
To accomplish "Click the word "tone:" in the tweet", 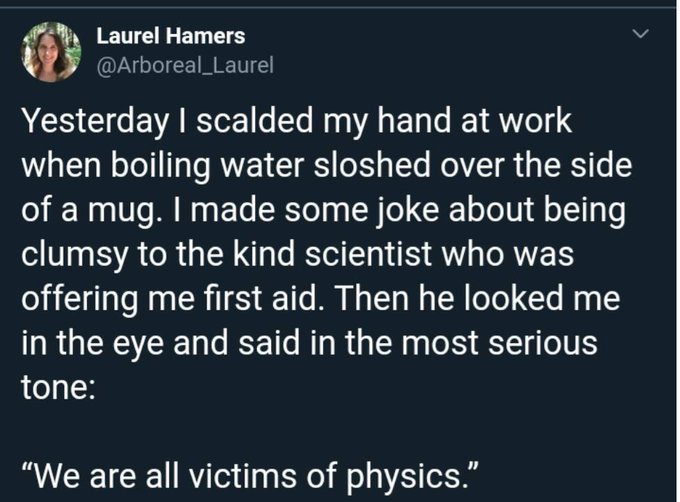I will pos(58,387).
